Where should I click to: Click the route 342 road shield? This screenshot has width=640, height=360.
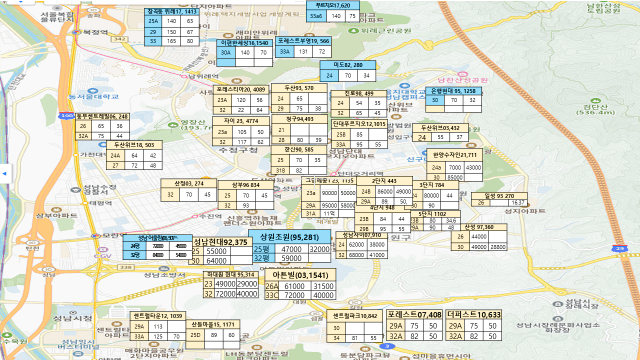120,39
